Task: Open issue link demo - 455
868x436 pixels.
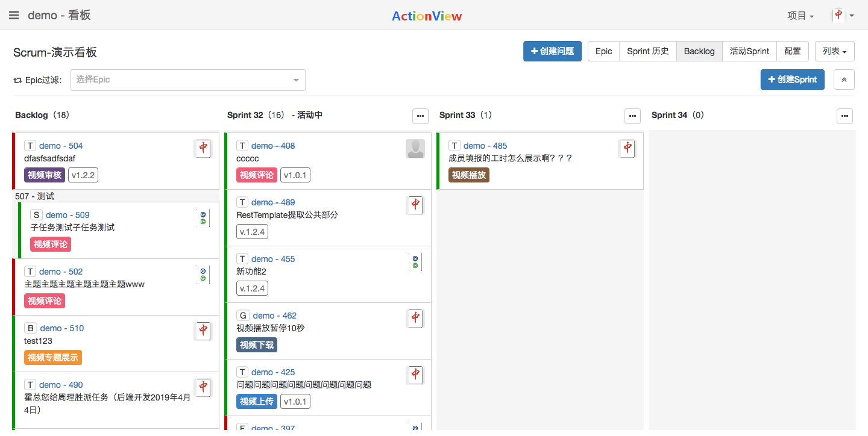Action: (273, 259)
